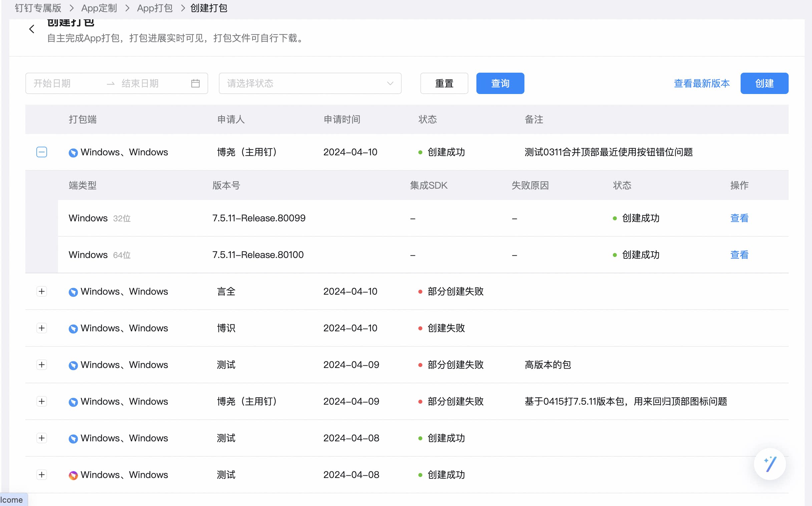Open the calendar icon in the date range
The height and width of the screenshot is (506, 812).
[195, 83]
